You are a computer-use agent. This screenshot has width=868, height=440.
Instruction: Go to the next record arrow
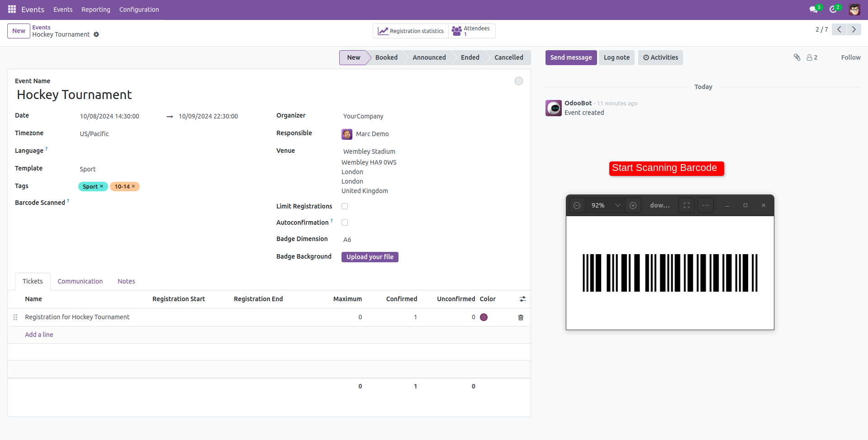tap(854, 29)
